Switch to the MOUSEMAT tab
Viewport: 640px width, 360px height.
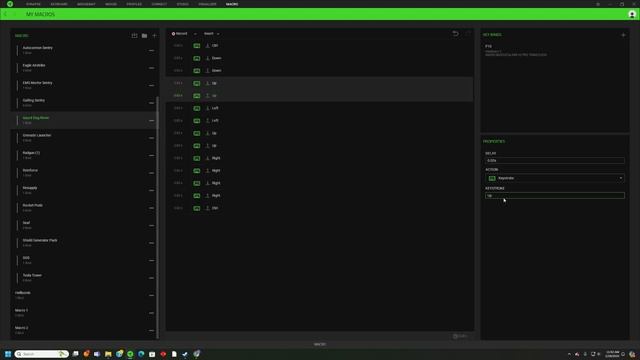(86, 4)
